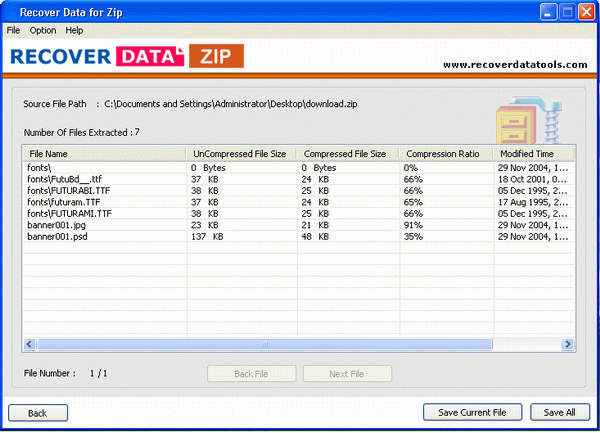Open the File menu
The height and width of the screenshot is (433, 600).
(13, 30)
